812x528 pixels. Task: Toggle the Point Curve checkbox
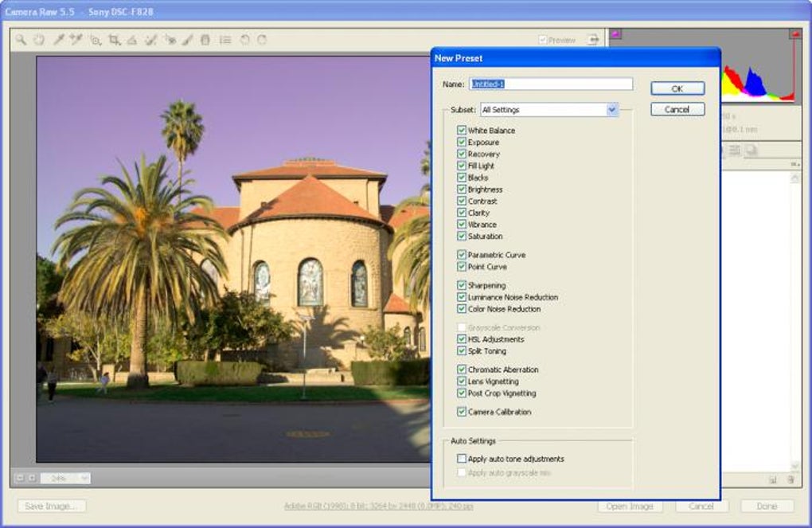[x=462, y=266]
